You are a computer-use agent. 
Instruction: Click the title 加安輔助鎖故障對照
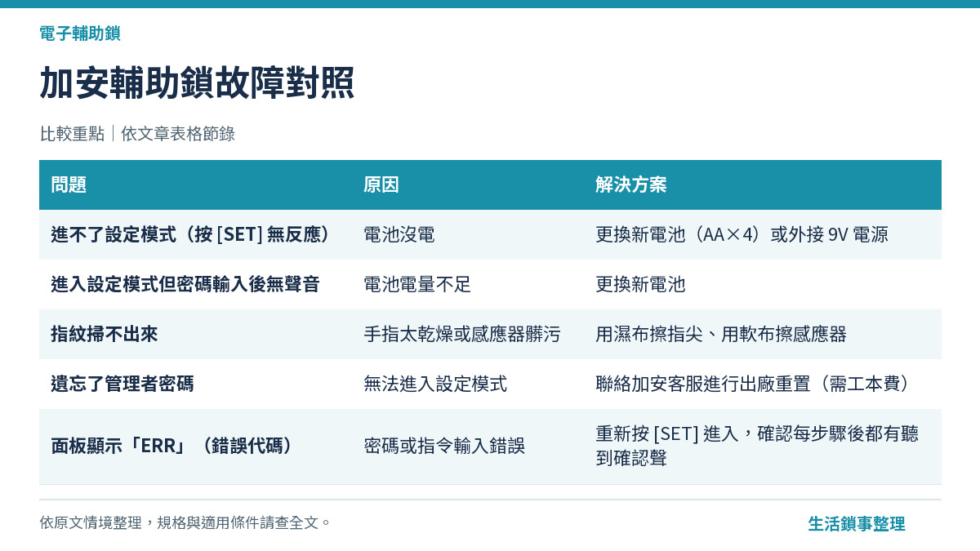[197, 83]
